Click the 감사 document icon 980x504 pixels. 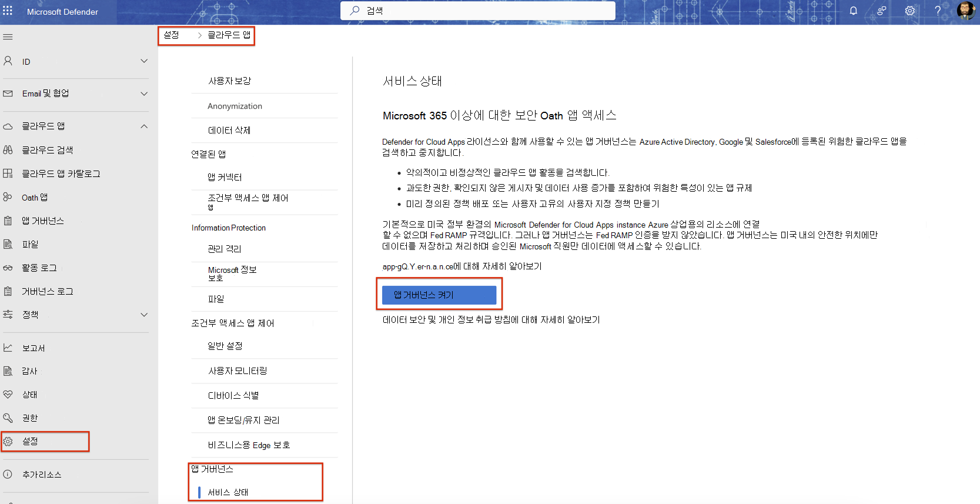(x=8, y=371)
